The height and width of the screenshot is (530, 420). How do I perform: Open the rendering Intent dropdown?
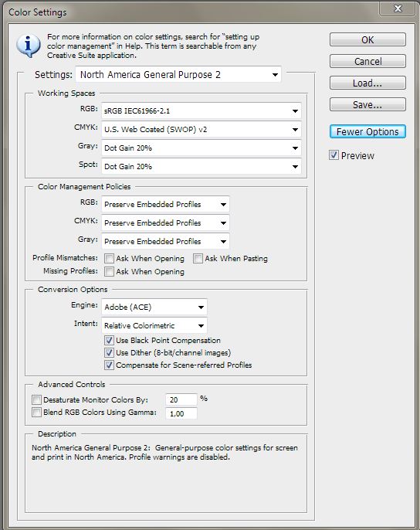click(x=154, y=325)
